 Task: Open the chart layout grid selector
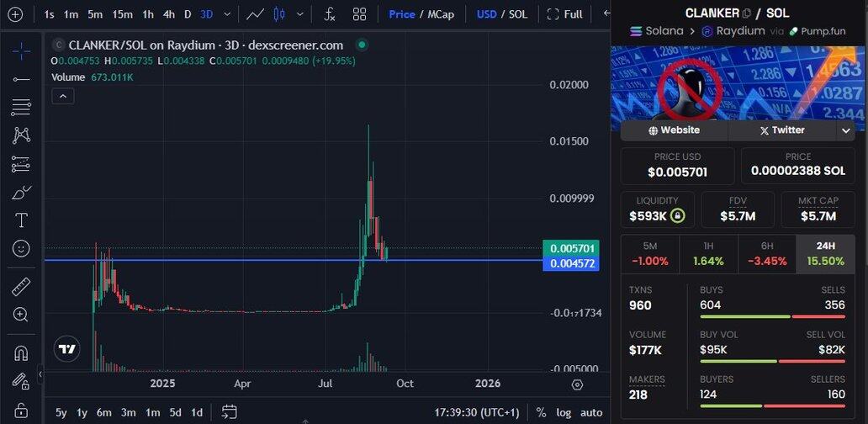coord(359,13)
